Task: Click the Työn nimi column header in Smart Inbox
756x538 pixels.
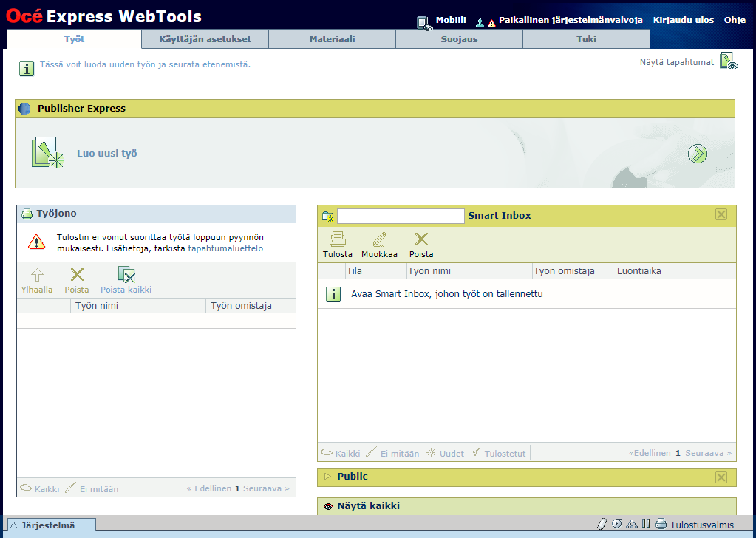Action: [x=469, y=271]
